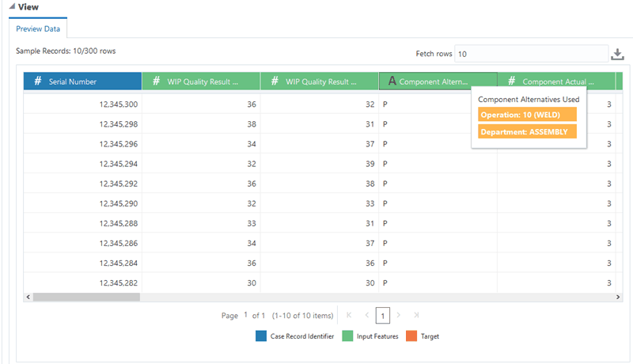This screenshot has height=364, width=633.
Task: Select page 1 button in pagination
Action: coord(383,316)
